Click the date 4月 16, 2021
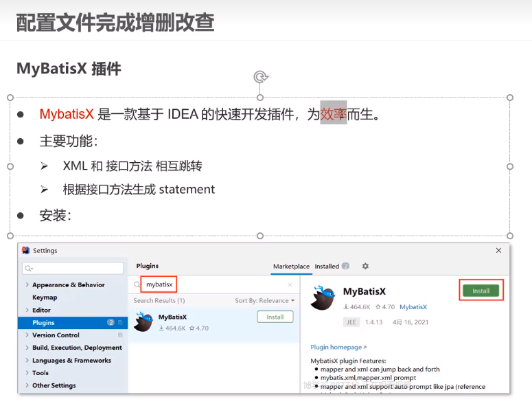 tap(410, 322)
